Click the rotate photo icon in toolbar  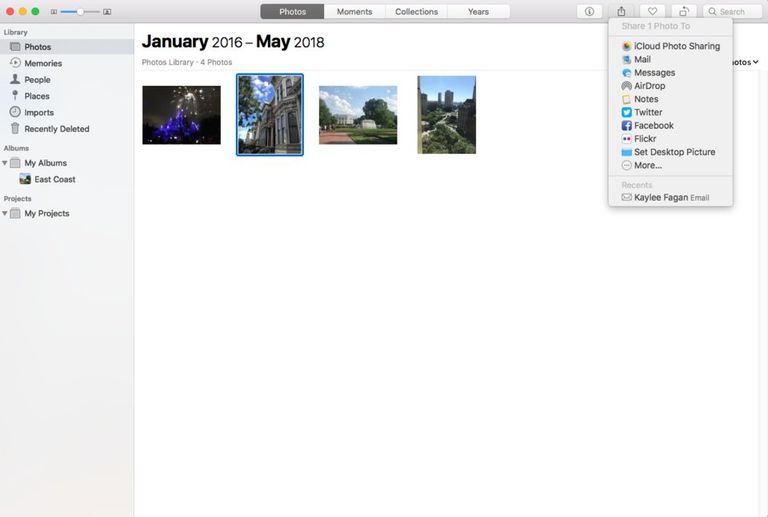[x=684, y=12]
